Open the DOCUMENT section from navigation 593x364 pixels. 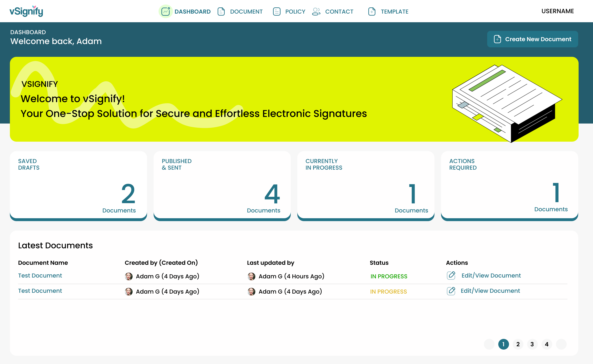pos(246,12)
